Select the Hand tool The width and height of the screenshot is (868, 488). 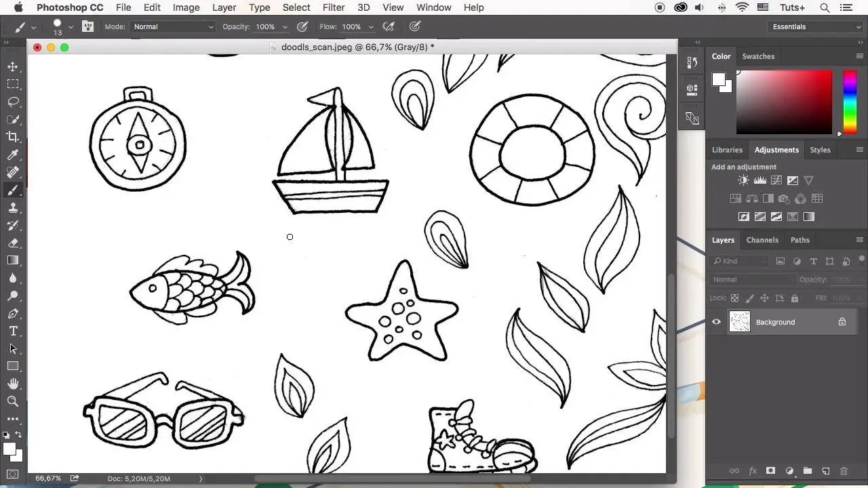[13, 384]
